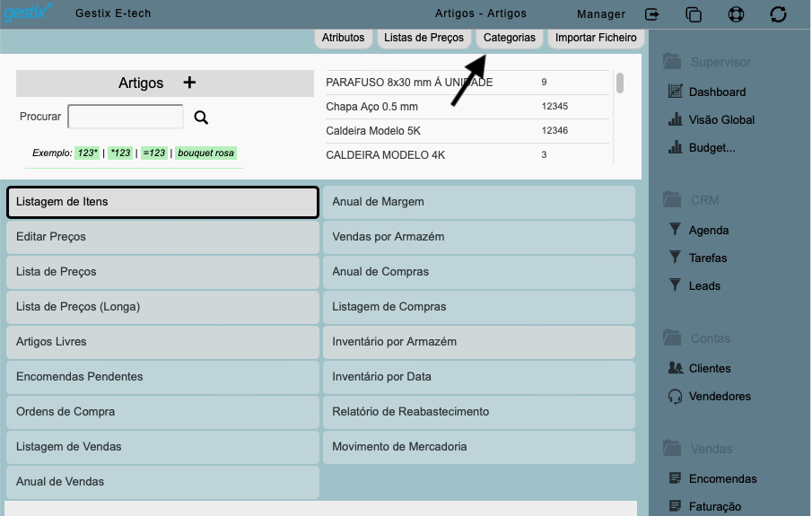Image resolution: width=812 pixels, height=516 pixels.
Task: Open Artigos Livres
Action: [x=162, y=341]
